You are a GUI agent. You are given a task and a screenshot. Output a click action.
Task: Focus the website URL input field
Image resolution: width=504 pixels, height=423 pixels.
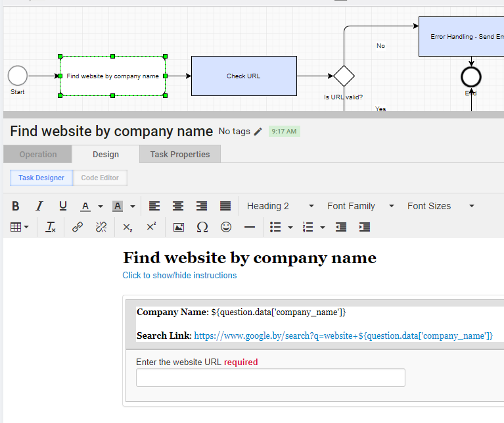point(271,378)
